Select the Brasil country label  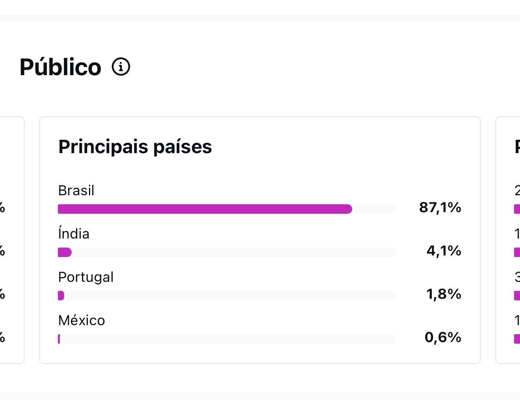click(76, 191)
